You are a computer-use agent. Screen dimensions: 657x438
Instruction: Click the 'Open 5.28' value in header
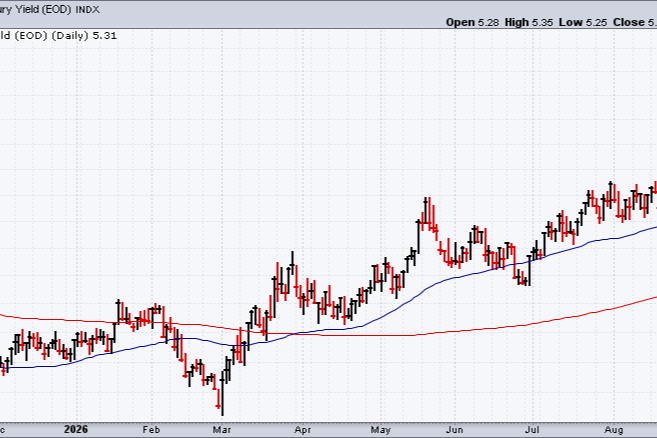click(x=472, y=22)
